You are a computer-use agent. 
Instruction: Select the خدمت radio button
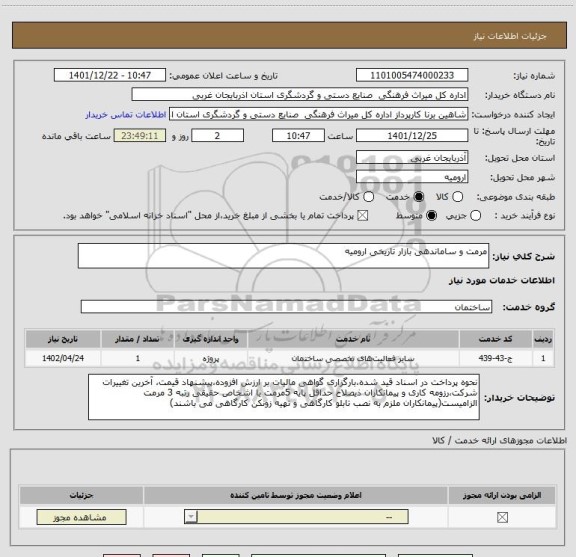tap(419, 197)
